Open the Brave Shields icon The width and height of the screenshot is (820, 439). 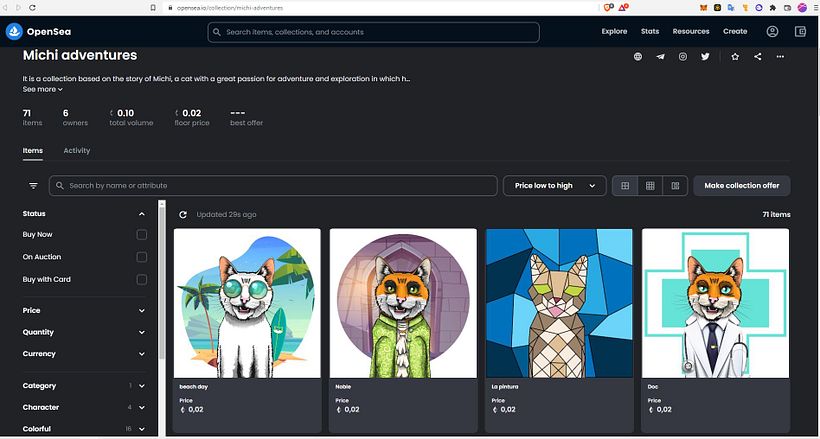[607, 7]
